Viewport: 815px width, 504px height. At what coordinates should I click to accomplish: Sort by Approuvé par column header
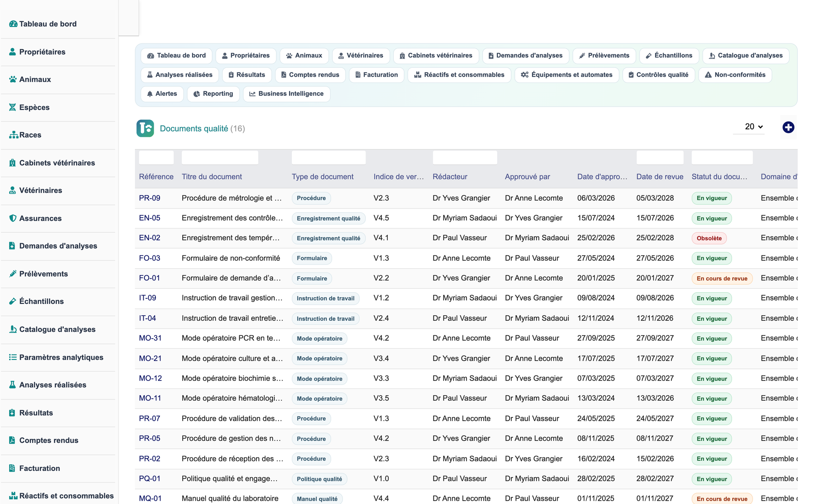tap(527, 177)
